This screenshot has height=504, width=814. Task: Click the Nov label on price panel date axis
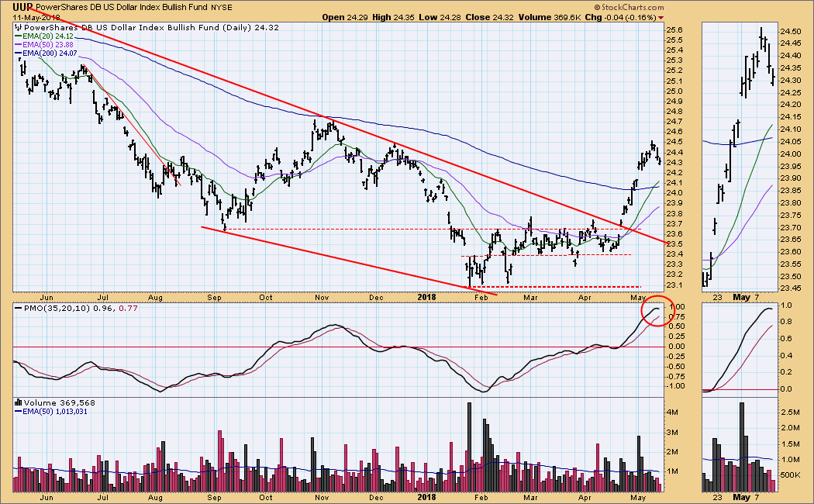[x=322, y=298]
